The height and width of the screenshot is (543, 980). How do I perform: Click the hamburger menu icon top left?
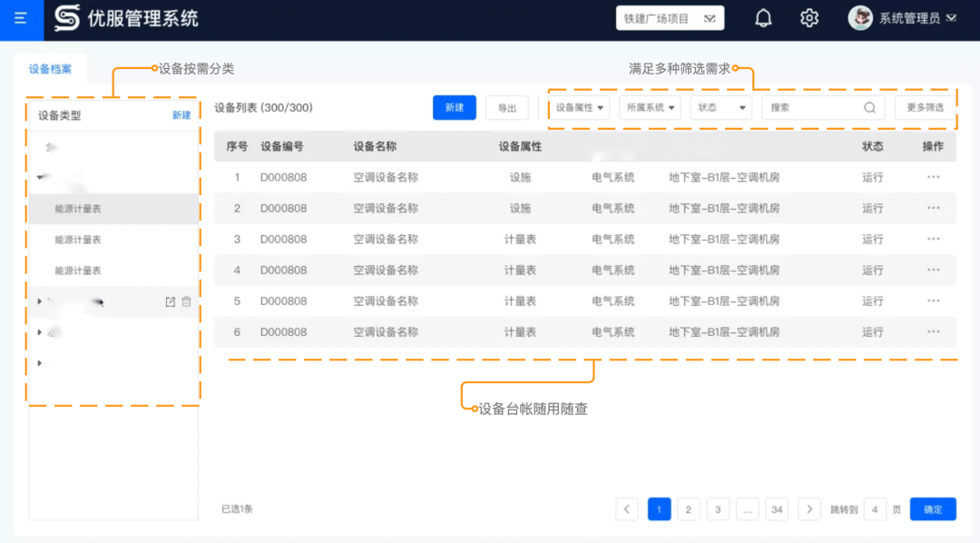[x=22, y=17]
